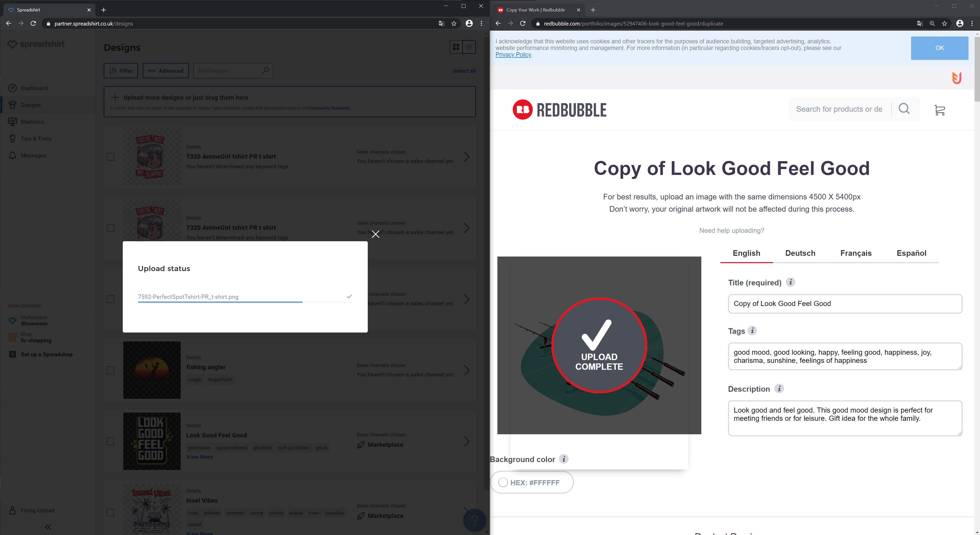The width and height of the screenshot is (980, 535).
Task: Expand fishing angler design row chevron
Action: coord(467,370)
